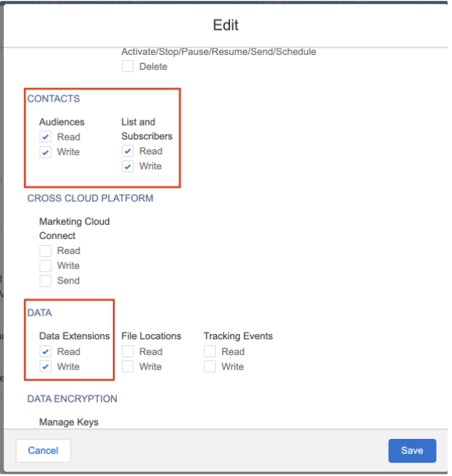This screenshot has width=452, height=476.
Task: Click the Cancel button
Action: pyautogui.click(x=43, y=451)
